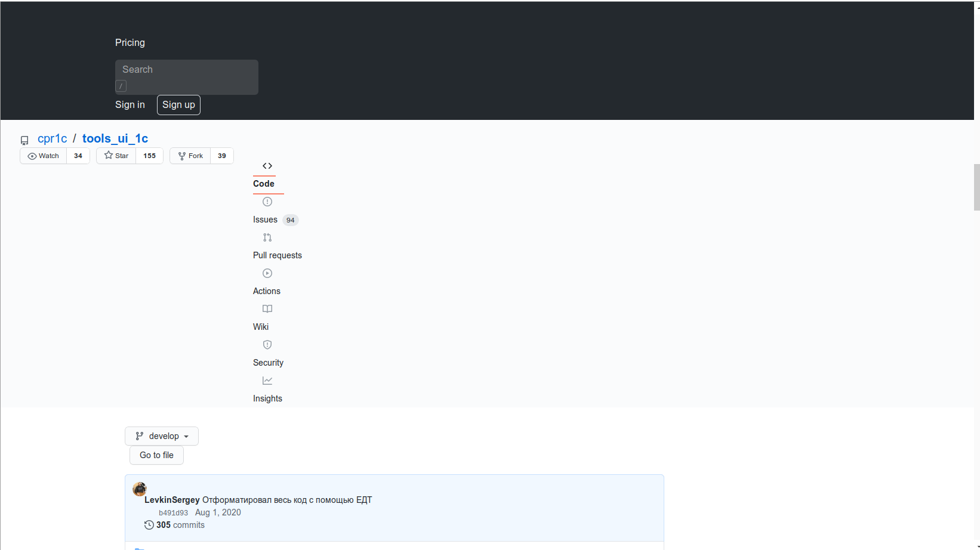Star the repository with Star button

[x=116, y=156]
